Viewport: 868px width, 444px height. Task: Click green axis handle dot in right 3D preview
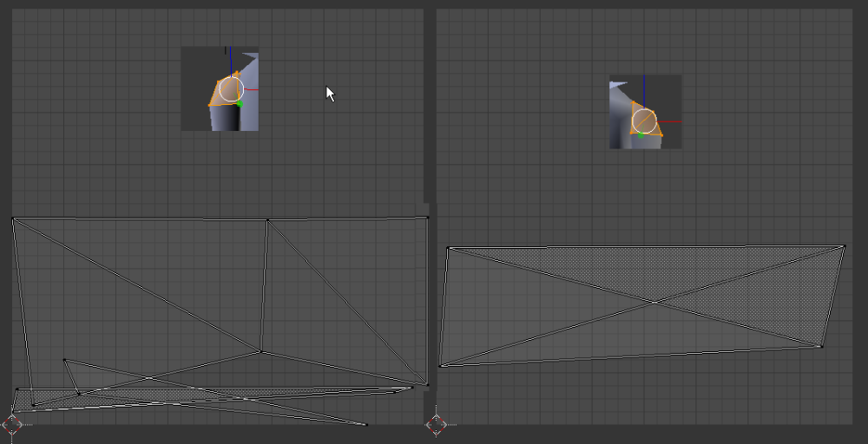coord(641,135)
